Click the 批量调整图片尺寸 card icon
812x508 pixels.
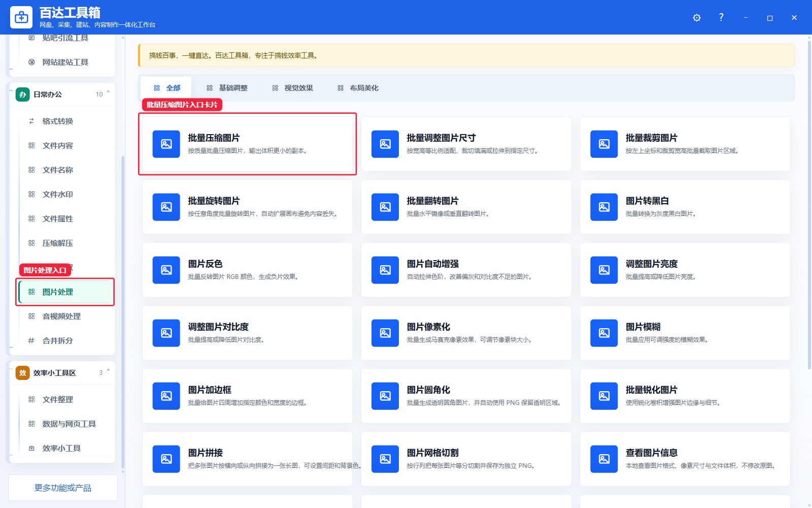pyautogui.click(x=385, y=144)
